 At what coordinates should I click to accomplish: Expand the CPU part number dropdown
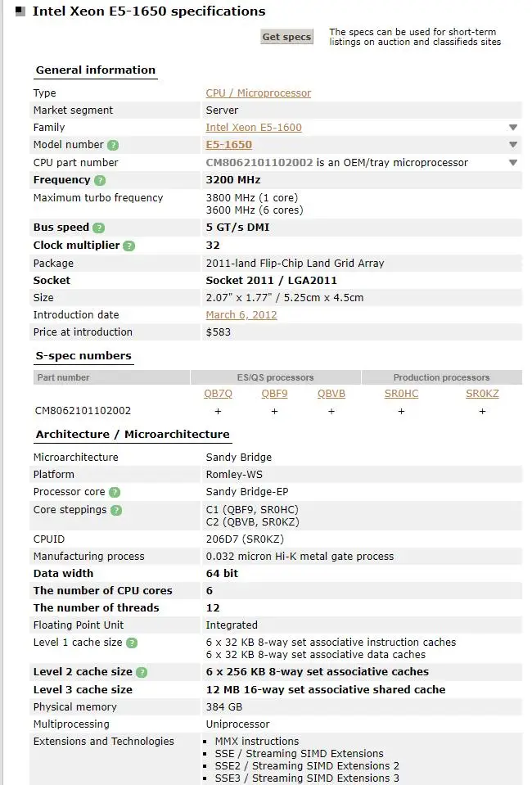513,162
